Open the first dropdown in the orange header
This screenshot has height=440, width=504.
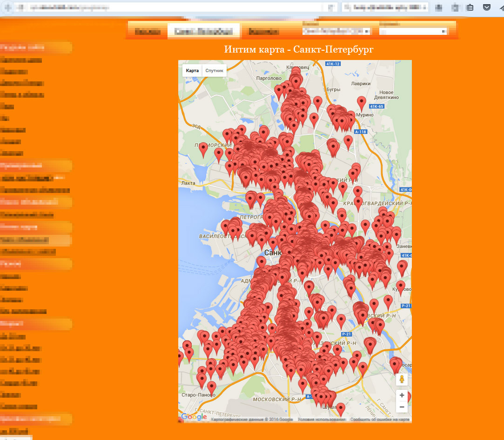[336, 31]
